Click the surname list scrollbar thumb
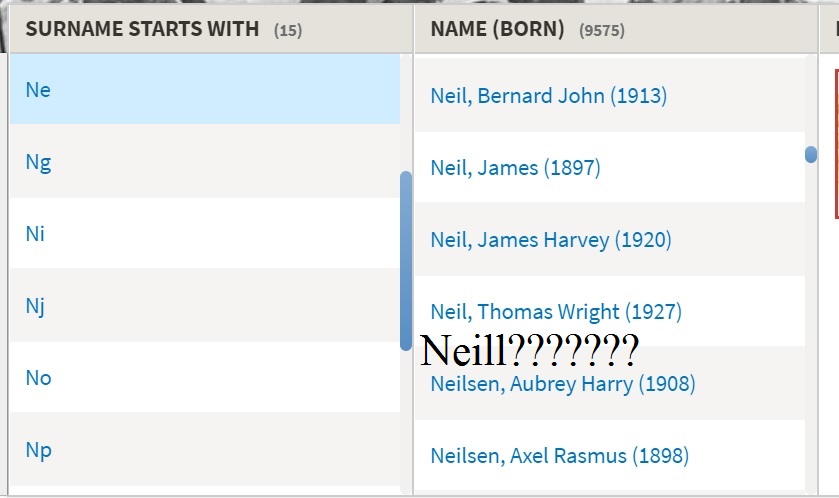The image size is (839, 498). (405, 260)
